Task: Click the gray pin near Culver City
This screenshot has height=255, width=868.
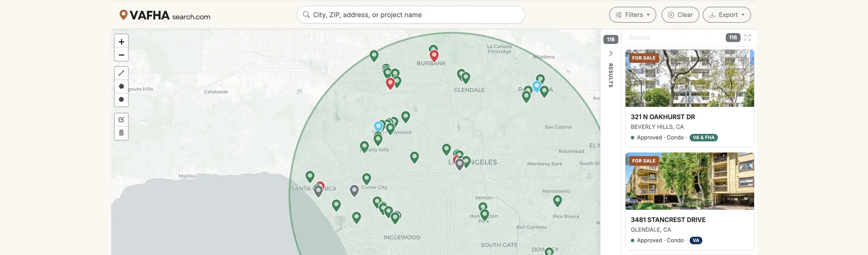Action: tap(354, 191)
